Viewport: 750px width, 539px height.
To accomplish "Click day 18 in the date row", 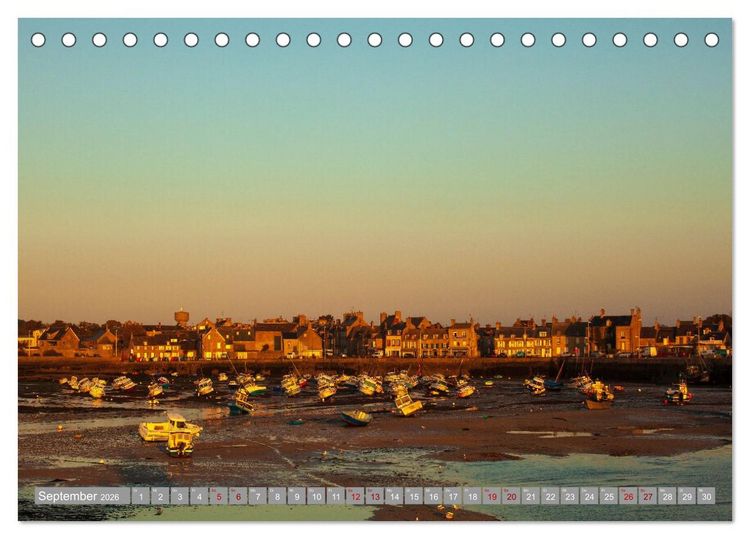I will tap(473, 496).
